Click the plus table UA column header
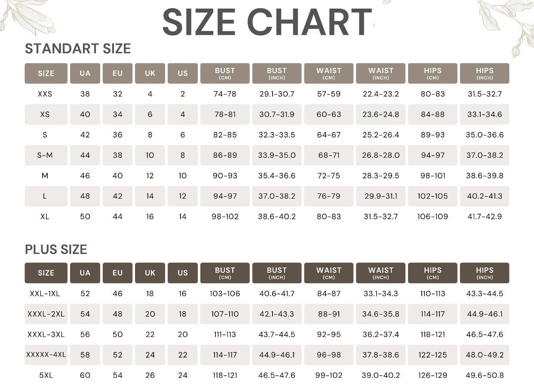 click(85, 273)
